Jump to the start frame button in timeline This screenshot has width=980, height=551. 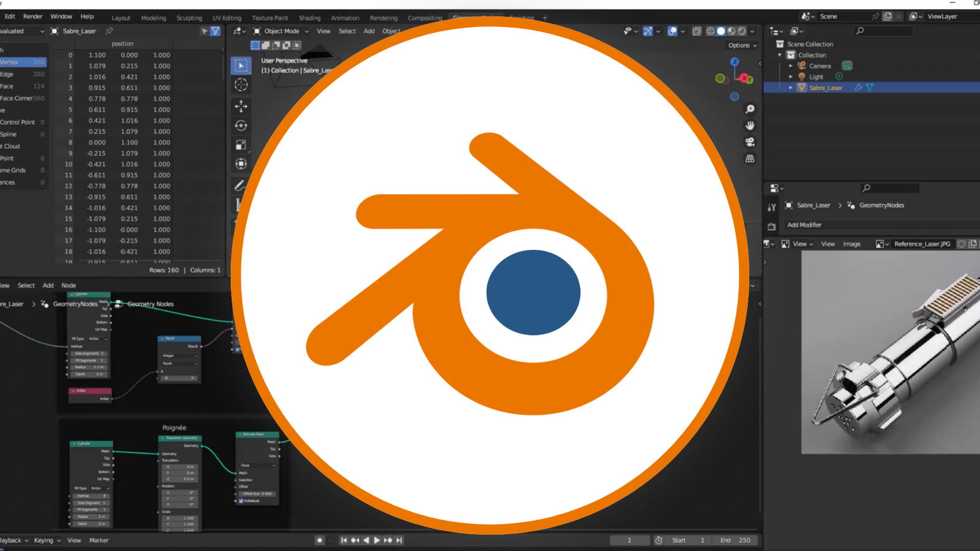pos(344,541)
